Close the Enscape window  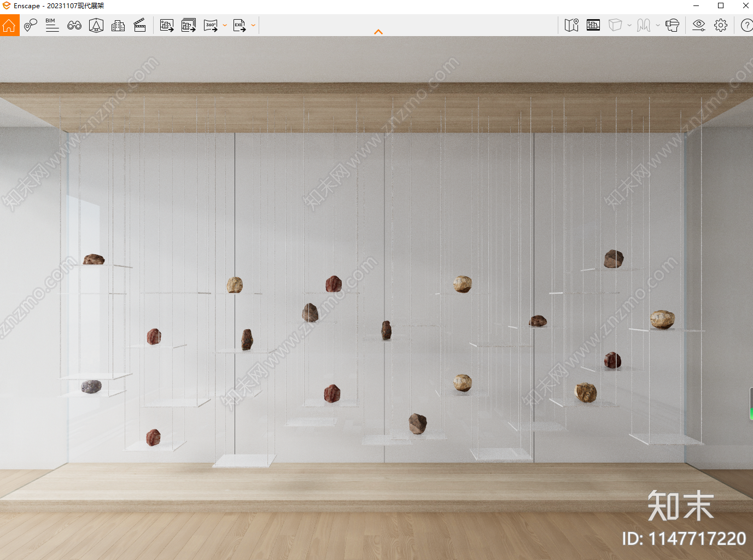745,5
